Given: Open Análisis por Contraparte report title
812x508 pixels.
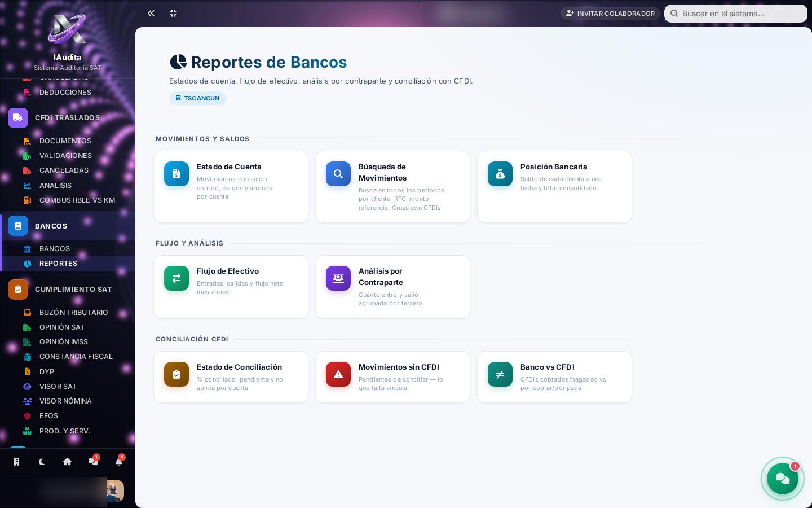Looking at the screenshot, I should (x=381, y=277).
